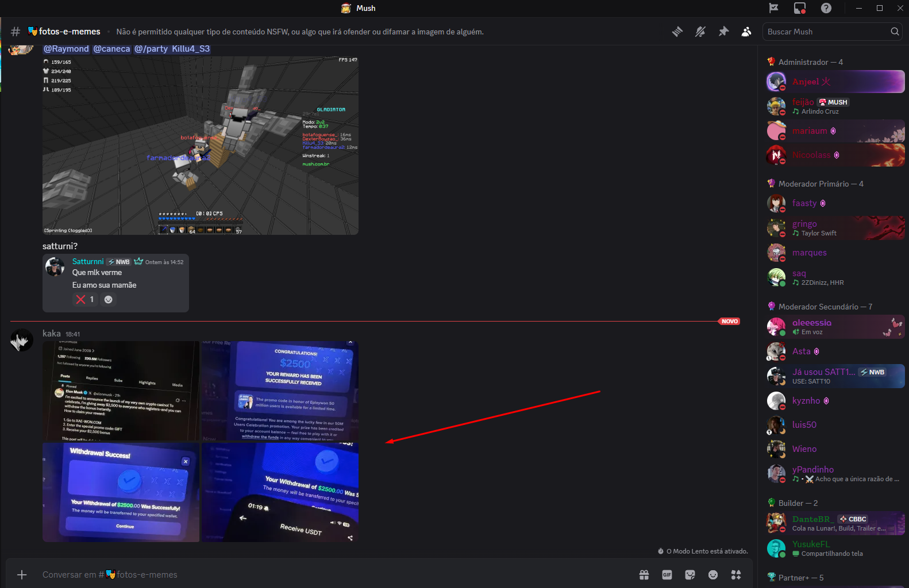Screen dimensions: 909x588
Task: Open the @caneca mention
Action: tap(111, 49)
